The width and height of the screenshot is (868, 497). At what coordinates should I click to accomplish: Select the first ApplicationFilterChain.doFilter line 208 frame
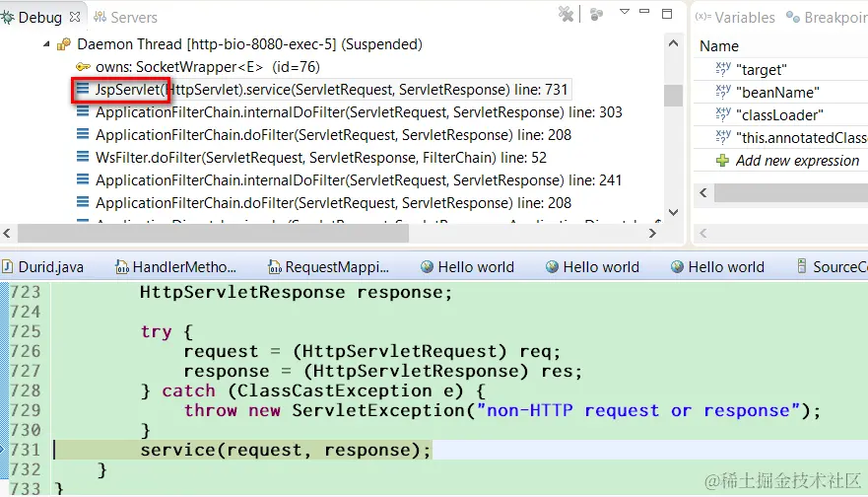pyautogui.click(x=333, y=135)
